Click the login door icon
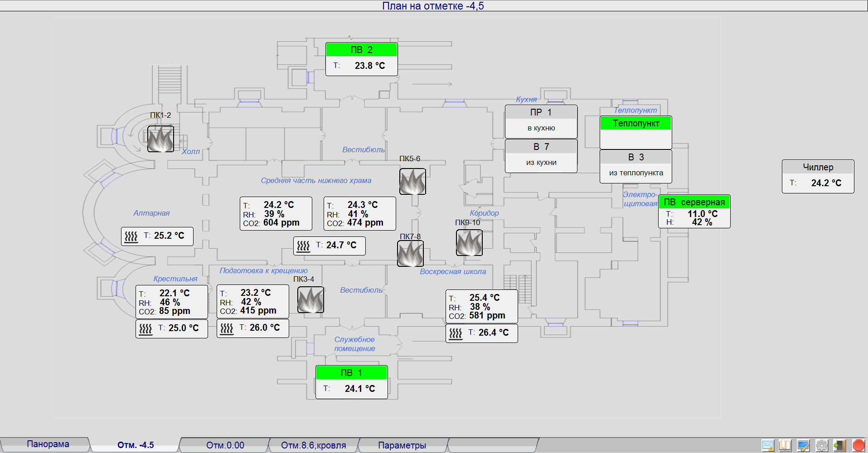 click(840, 446)
